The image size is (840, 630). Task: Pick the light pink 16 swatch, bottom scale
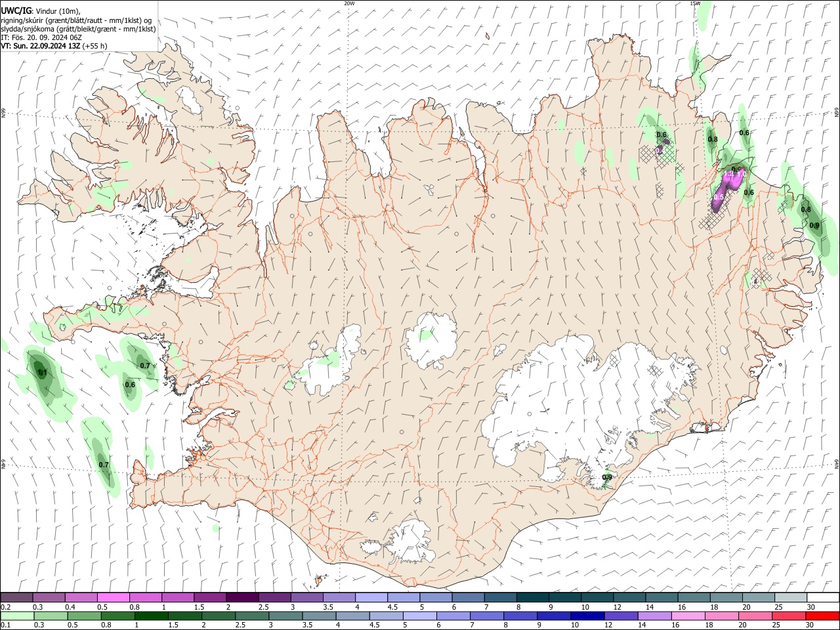click(688, 616)
